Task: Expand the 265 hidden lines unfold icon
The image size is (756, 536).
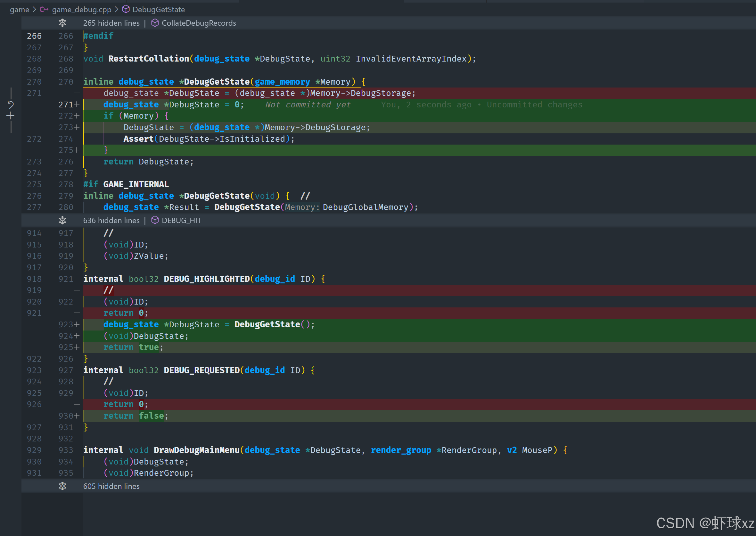Action: pos(62,23)
